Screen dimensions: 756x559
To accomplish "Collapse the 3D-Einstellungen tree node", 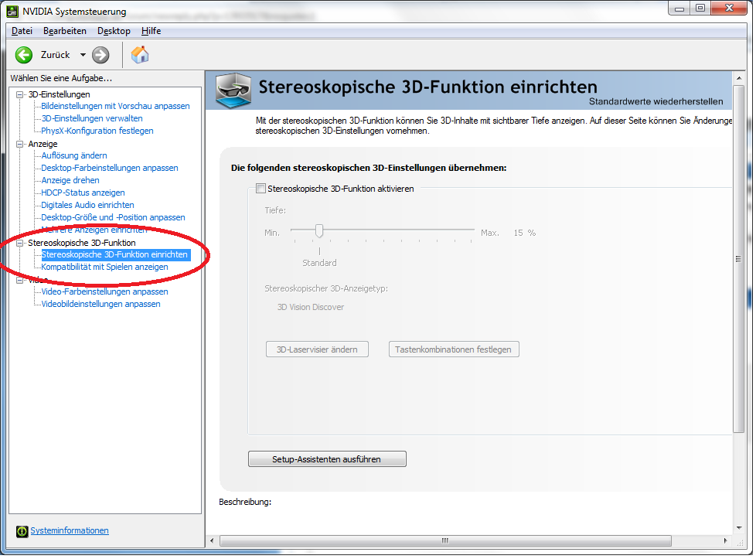I will pyautogui.click(x=20, y=94).
